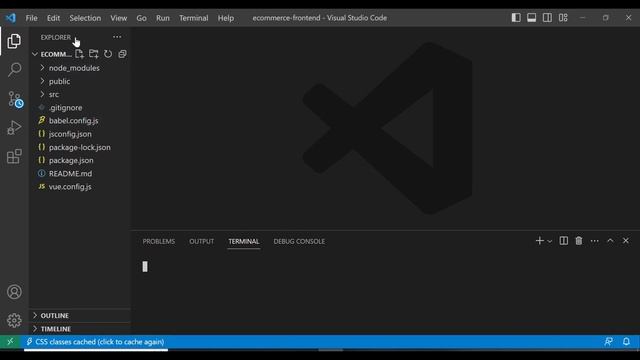Switch to the OUTPUT tab
The height and width of the screenshot is (360, 640).
click(201, 241)
